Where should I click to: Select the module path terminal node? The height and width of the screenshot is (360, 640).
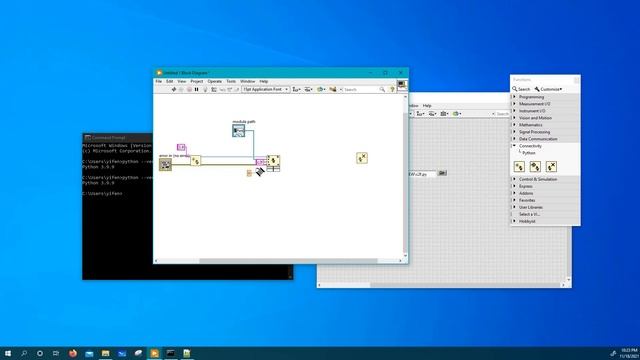[x=239, y=131]
